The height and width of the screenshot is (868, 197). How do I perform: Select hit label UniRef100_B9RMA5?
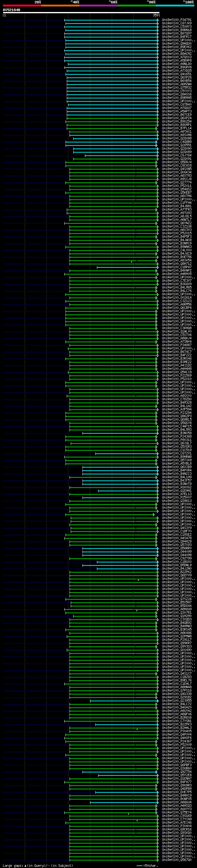[x=176, y=98]
